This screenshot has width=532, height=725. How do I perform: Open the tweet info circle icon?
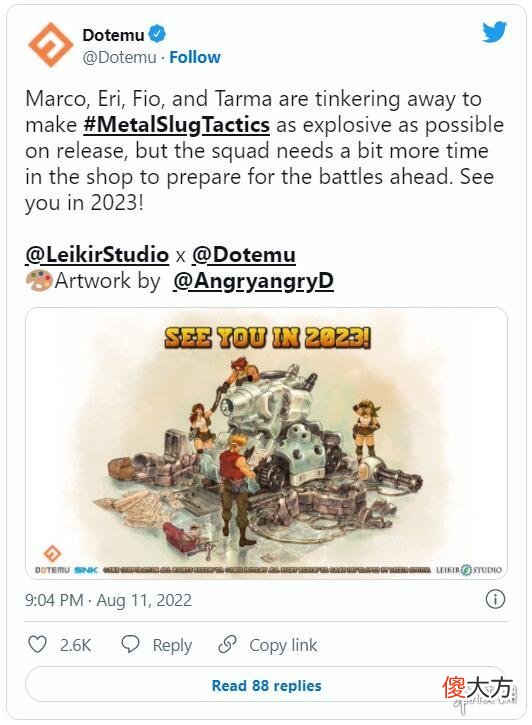[x=495, y=600]
